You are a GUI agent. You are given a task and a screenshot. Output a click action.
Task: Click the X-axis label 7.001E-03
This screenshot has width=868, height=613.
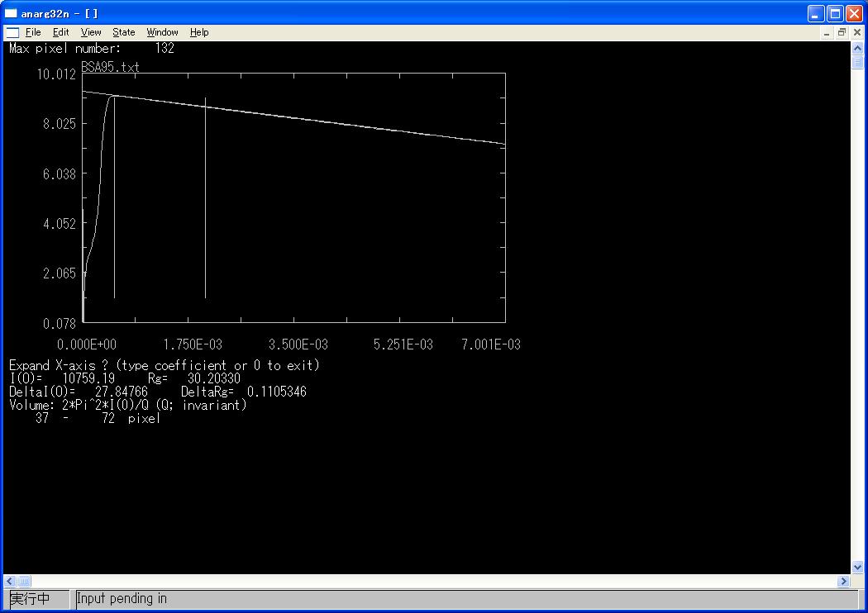[491, 345]
